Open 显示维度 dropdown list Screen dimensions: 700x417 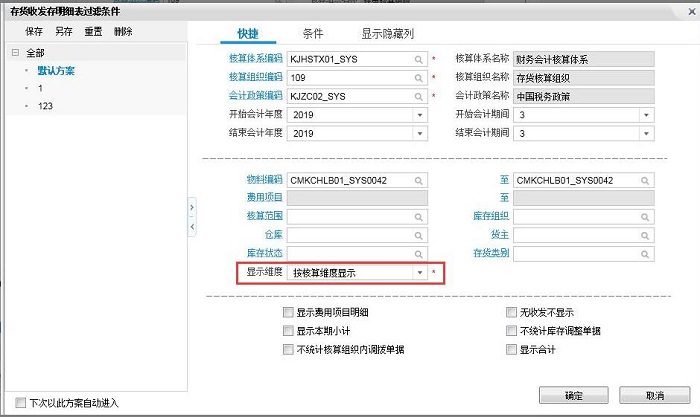click(x=419, y=272)
